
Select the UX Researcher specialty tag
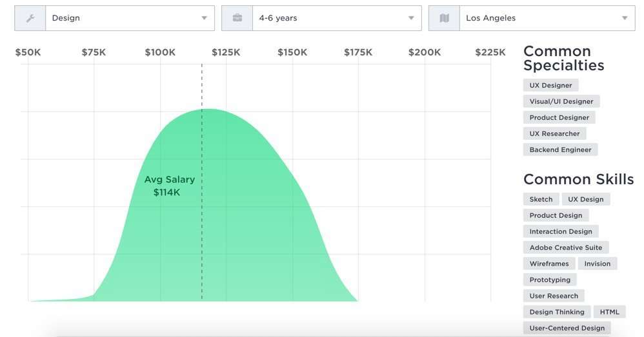[555, 133]
